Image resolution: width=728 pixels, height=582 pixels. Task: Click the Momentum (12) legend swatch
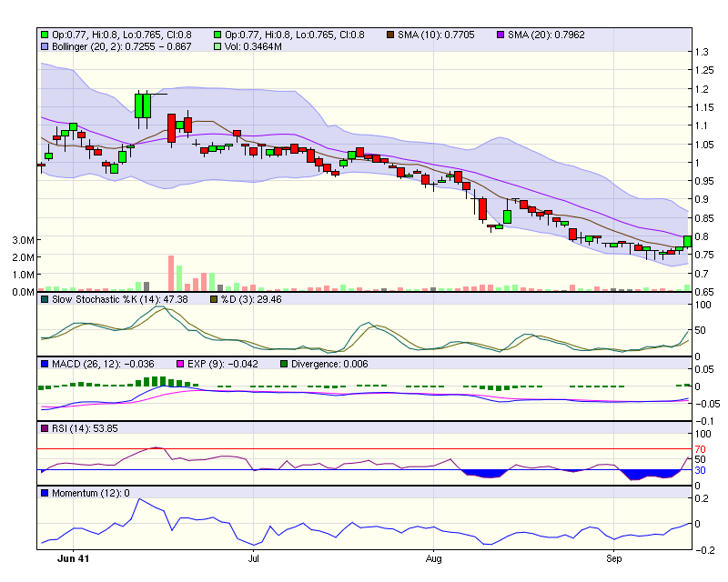(x=45, y=493)
